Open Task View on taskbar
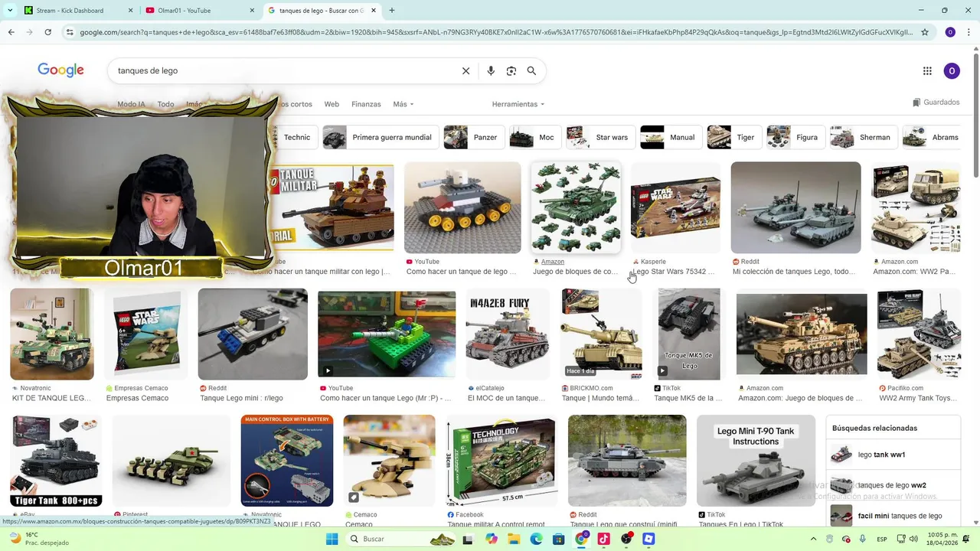 (x=468, y=539)
